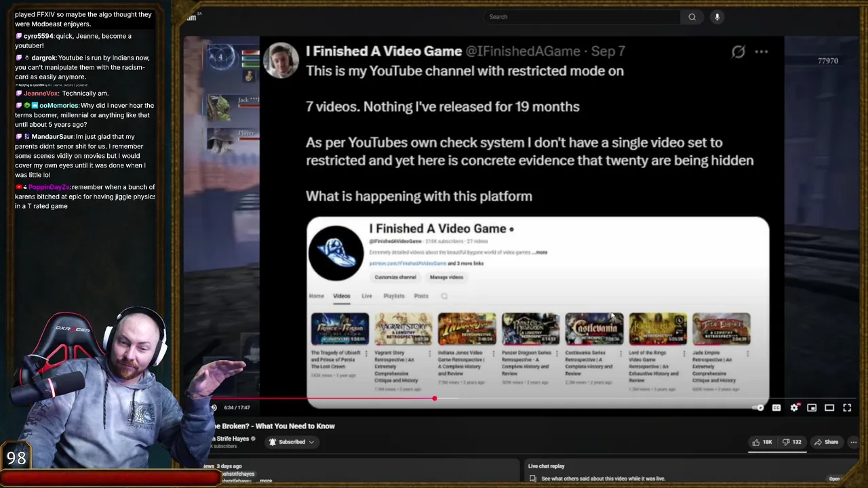Turn on closed captions (CC)
This screenshot has width=868, height=488.
coord(776,407)
